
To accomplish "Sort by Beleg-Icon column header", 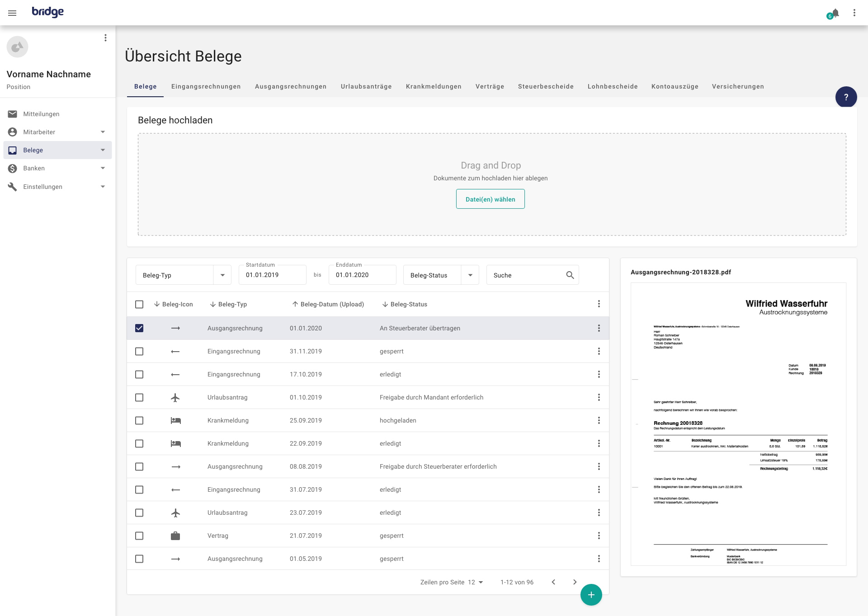I will 173,304.
